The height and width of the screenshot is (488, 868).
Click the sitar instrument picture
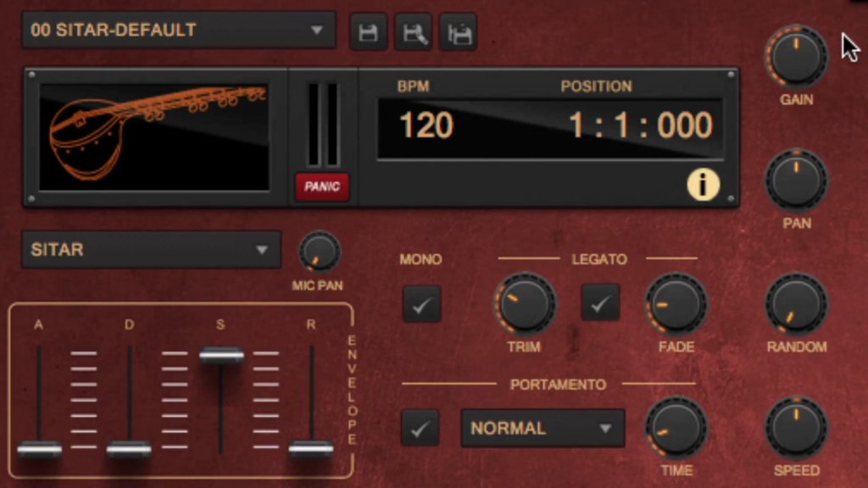[x=154, y=136]
